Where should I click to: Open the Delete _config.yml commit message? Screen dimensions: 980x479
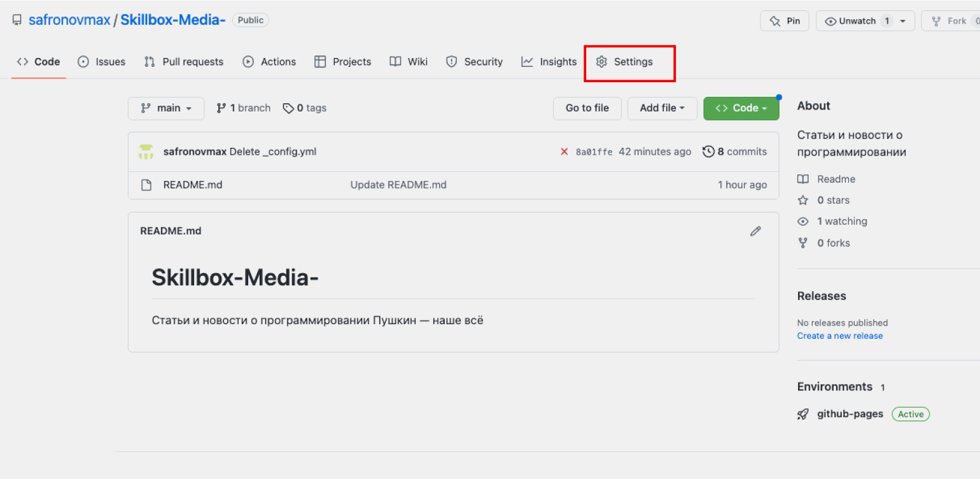tap(273, 152)
